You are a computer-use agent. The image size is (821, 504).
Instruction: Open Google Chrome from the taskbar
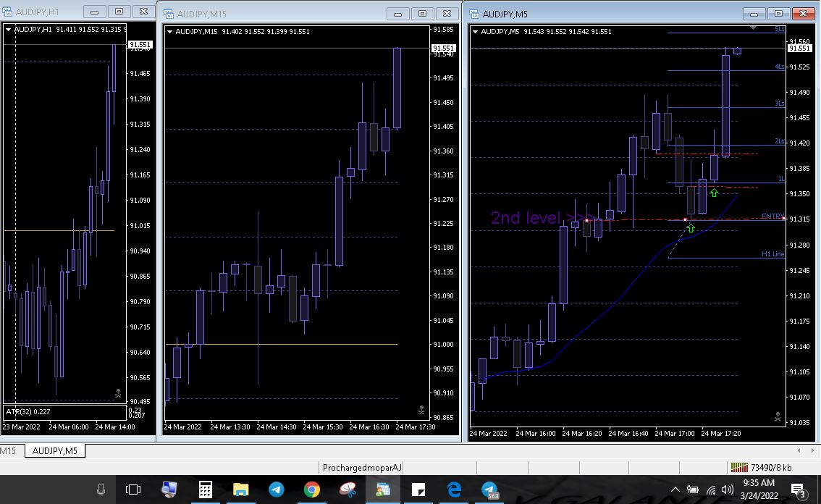312,490
